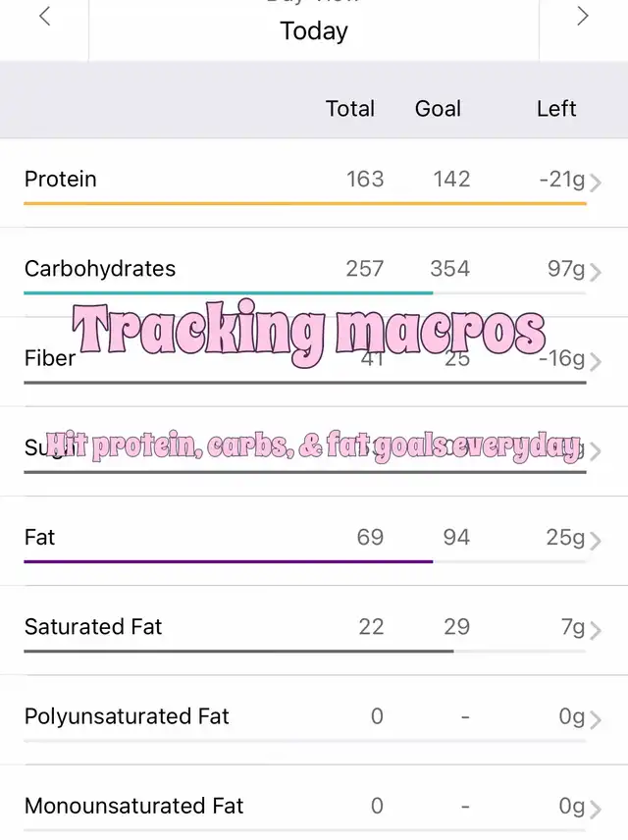Open the Saturated Fat row chevron

pyautogui.click(x=595, y=631)
